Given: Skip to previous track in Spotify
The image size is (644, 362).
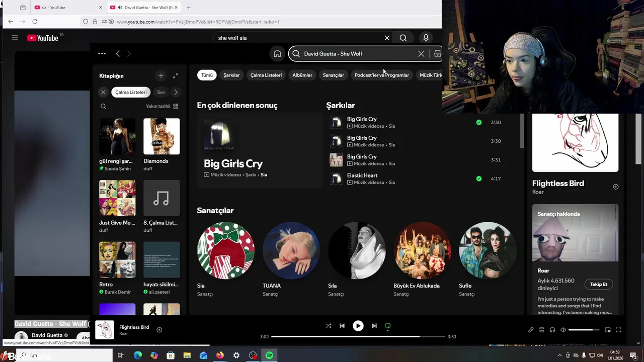Looking at the screenshot, I should coord(342,326).
